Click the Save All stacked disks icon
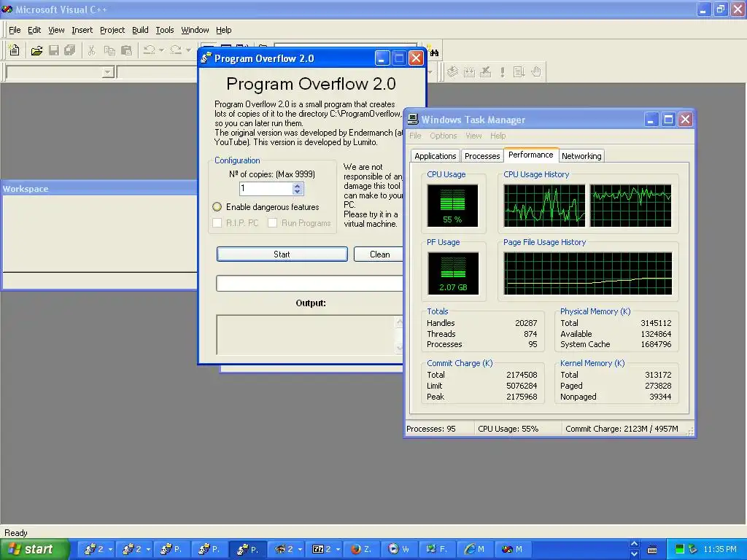Screen dimensions: 747x560 click(70, 50)
